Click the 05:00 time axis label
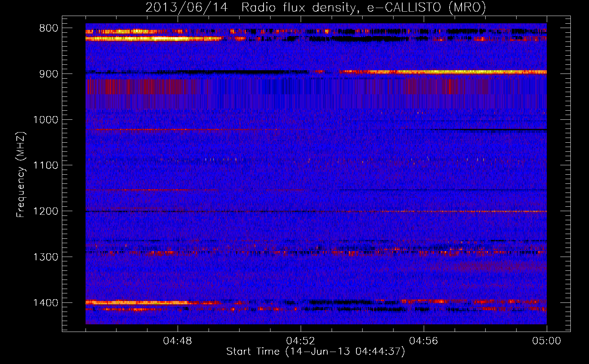This screenshot has width=589, height=364. pyautogui.click(x=547, y=341)
